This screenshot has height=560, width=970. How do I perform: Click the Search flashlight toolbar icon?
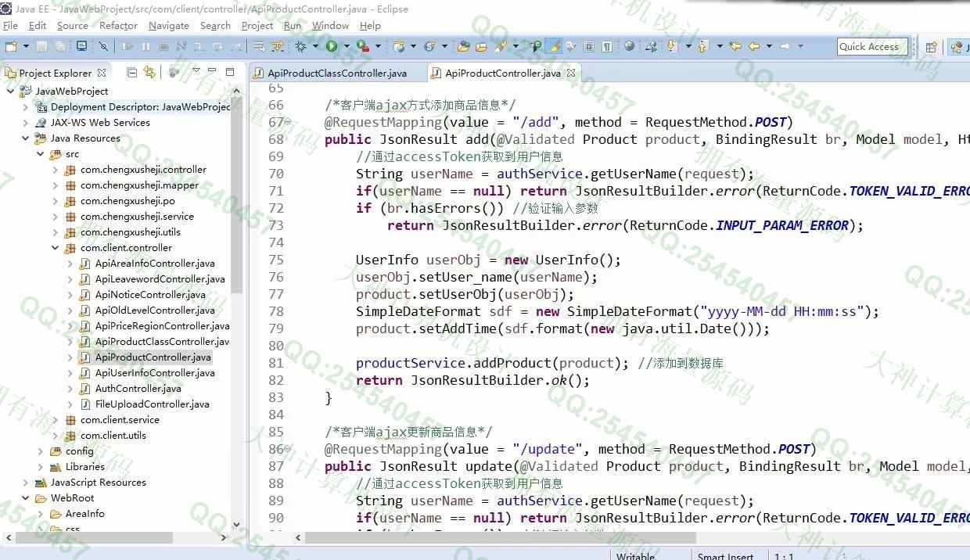click(x=500, y=47)
